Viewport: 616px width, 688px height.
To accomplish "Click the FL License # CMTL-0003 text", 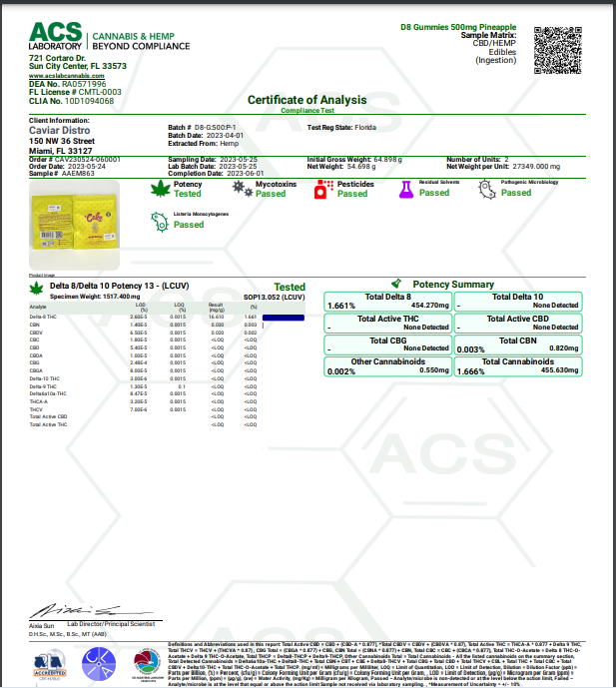I will click(x=75, y=92).
